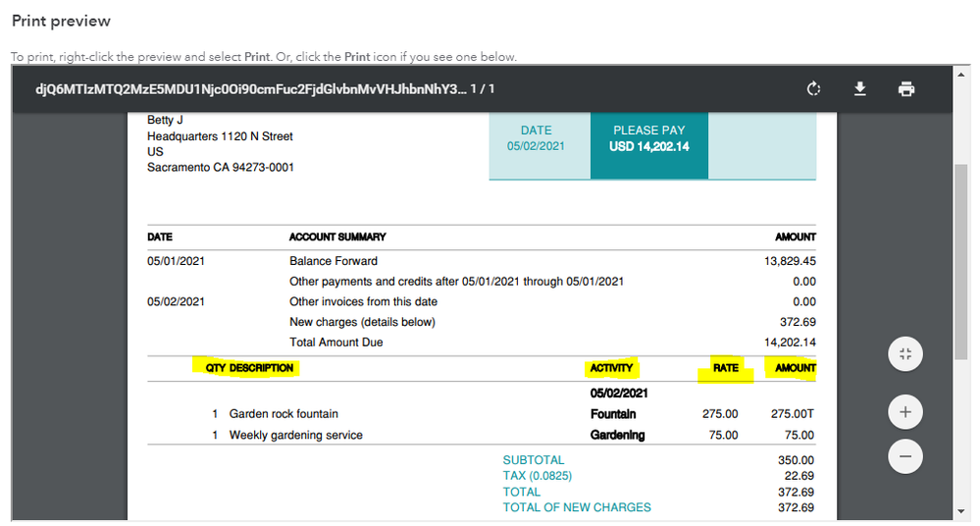Select the highlighted QTY DESCRIPTION header
This screenshot has height=526, width=980.
point(249,368)
